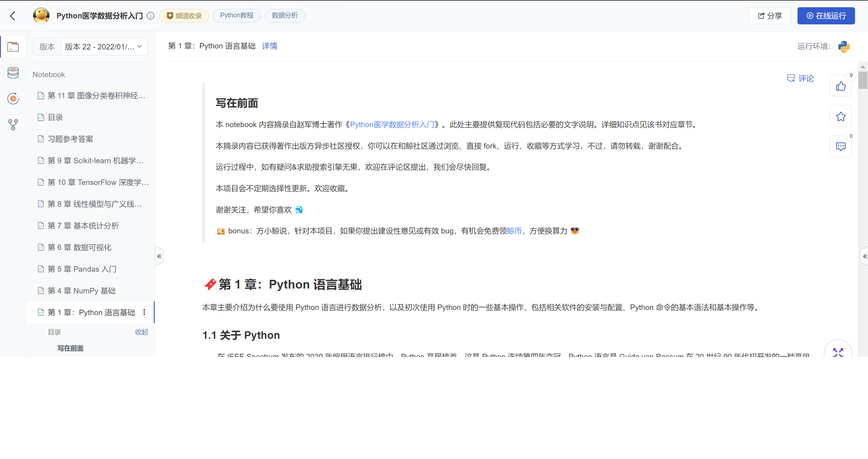
Task: Open three-dot menu of chapter 1 notebook
Action: click(x=144, y=312)
